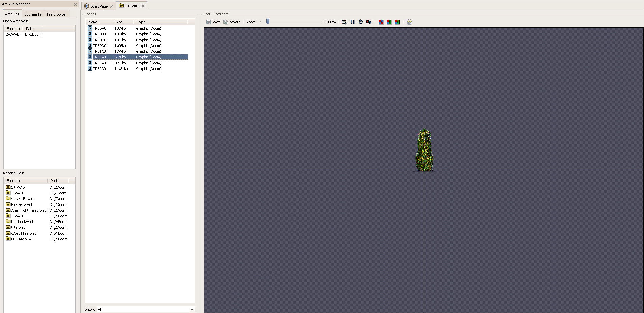644x313 pixels.
Task: Open recent file tft2.wad
Action: [18, 227]
